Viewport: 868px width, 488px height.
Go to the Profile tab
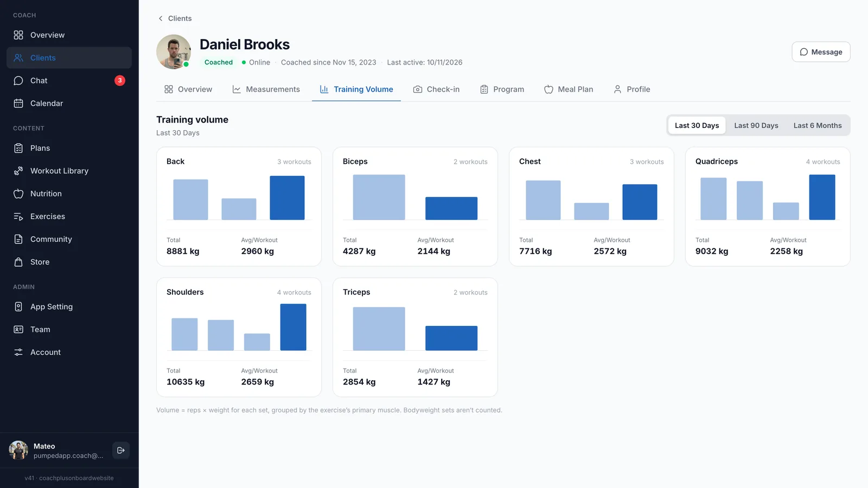tap(631, 89)
